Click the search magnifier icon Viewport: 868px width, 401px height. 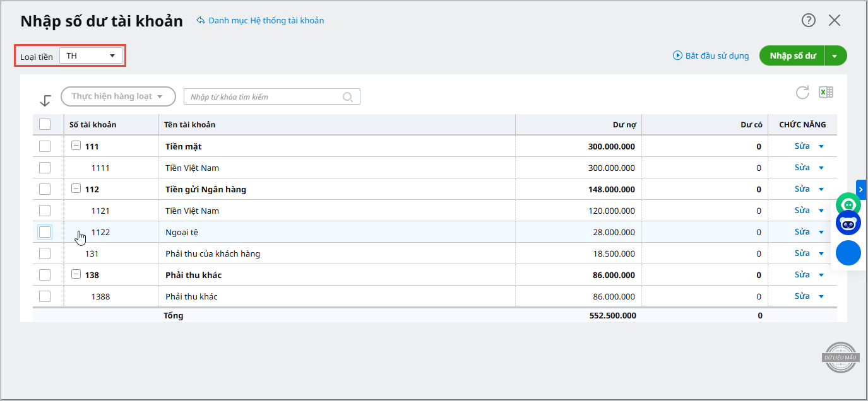(348, 97)
